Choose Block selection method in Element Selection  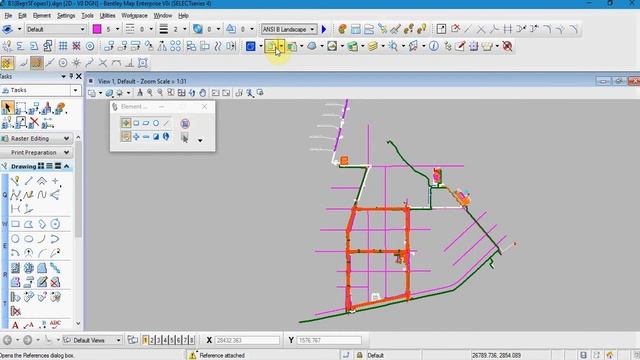136,123
